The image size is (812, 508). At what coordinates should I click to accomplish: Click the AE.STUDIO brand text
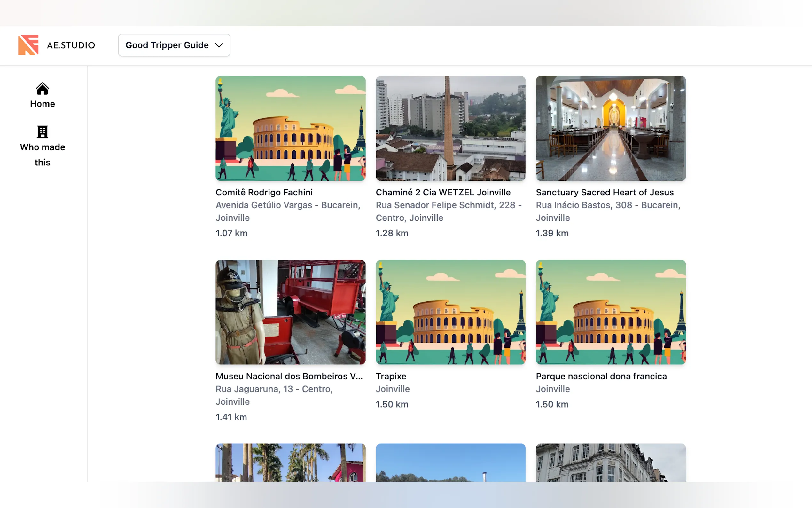point(71,45)
